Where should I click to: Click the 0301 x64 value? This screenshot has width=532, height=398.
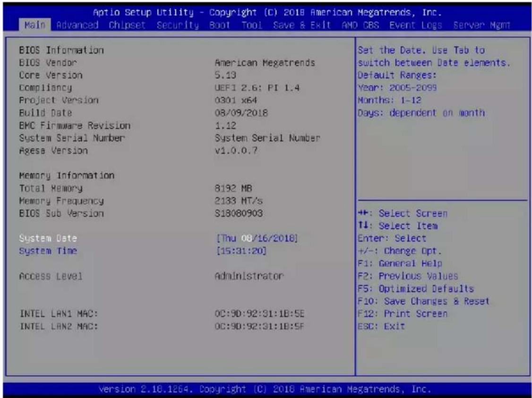(236, 100)
